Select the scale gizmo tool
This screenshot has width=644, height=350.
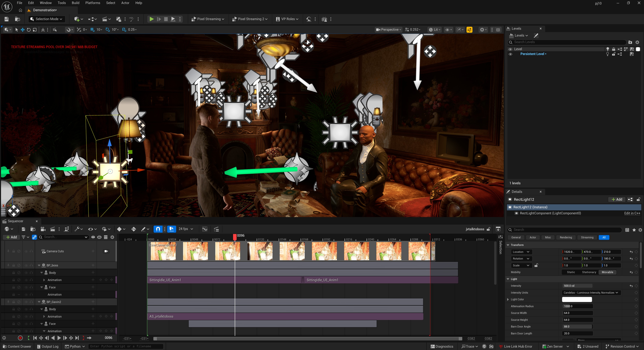35,30
